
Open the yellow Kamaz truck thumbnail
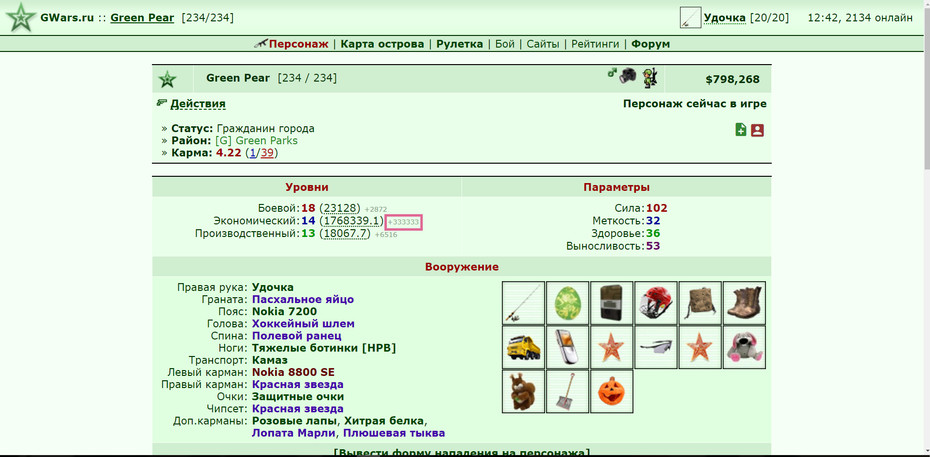pos(523,347)
